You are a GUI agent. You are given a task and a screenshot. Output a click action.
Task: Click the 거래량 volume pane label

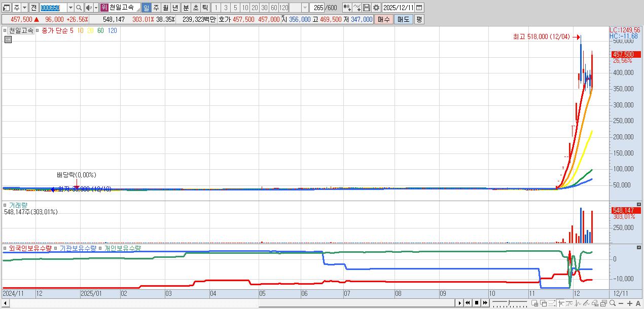pyautogui.click(x=18, y=205)
